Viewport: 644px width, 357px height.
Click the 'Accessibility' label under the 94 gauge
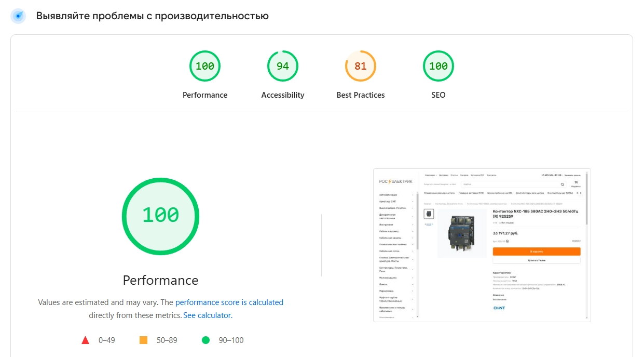point(283,95)
